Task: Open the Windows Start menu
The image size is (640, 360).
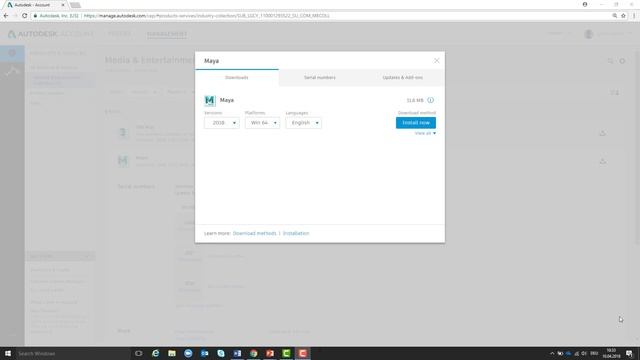Action: coord(8,353)
